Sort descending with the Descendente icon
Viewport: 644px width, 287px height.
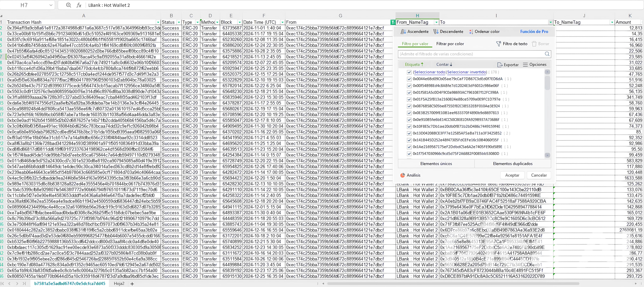click(x=436, y=32)
